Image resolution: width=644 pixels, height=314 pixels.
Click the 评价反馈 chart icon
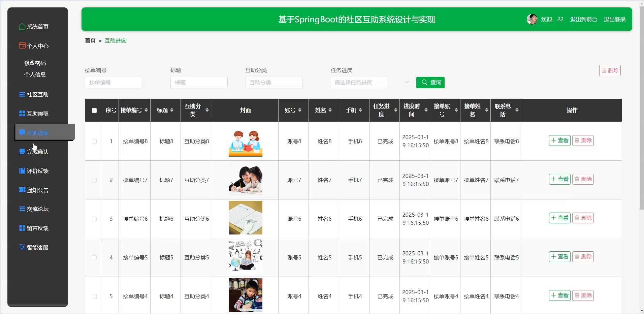click(x=22, y=171)
